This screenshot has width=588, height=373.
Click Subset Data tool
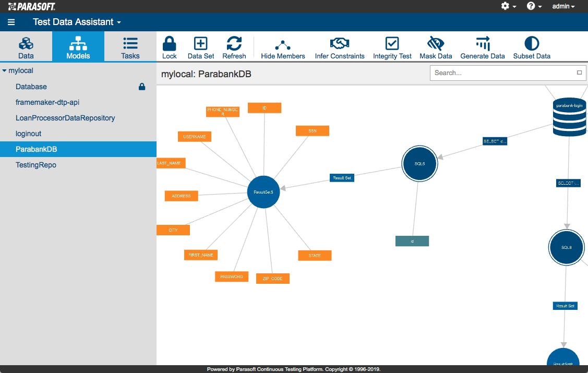(x=531, y=47)
